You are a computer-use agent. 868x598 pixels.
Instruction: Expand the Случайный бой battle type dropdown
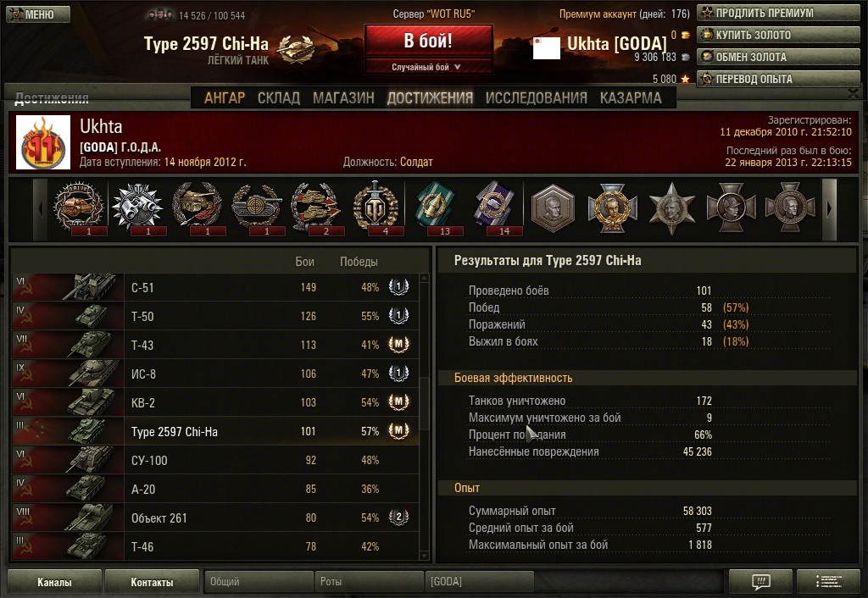tap(428, 67)
